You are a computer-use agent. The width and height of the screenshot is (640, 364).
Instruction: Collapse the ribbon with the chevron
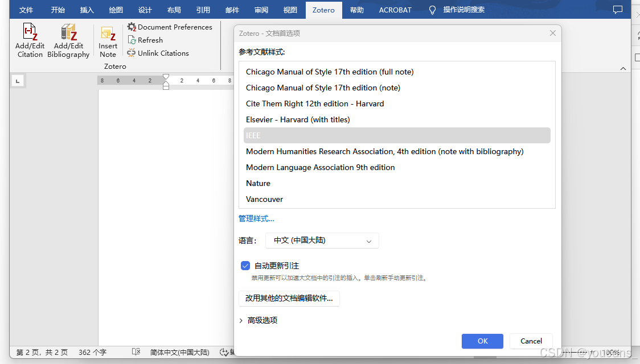coord(623,68)
